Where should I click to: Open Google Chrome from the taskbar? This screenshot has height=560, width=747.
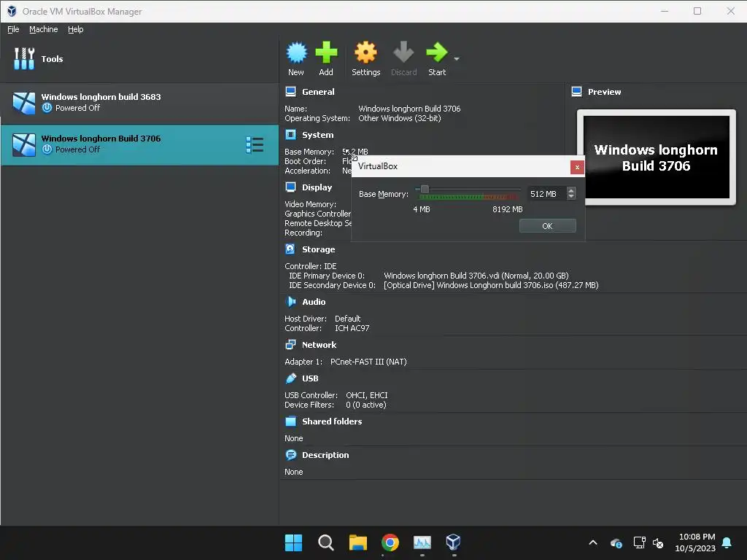click(390, 542)
